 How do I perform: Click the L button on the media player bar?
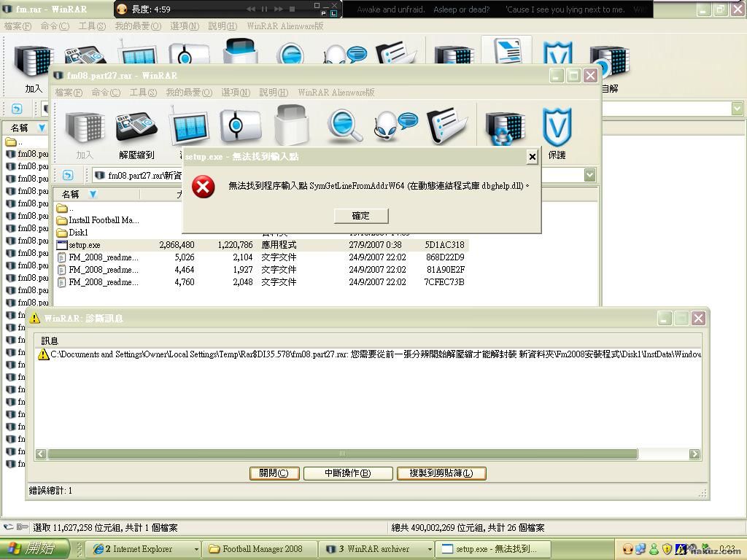(x=333, y=13)
